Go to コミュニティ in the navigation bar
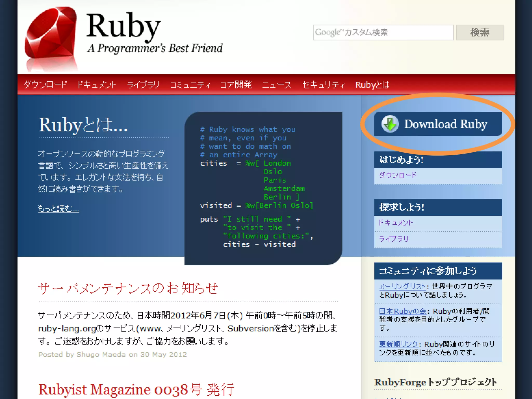Screen dimensions: 532x399 pos(190,85)
